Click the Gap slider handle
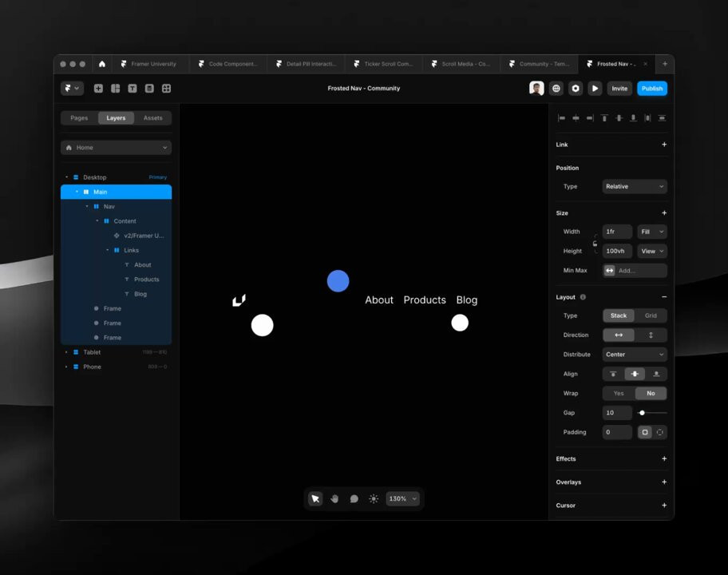 tap(642, 413)
